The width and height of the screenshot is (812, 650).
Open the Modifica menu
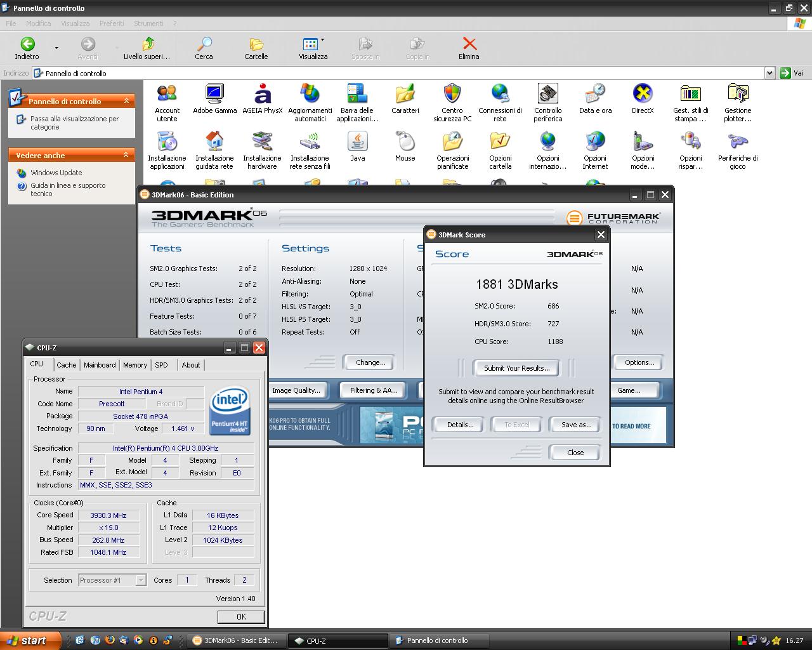[x=38, y=23]
